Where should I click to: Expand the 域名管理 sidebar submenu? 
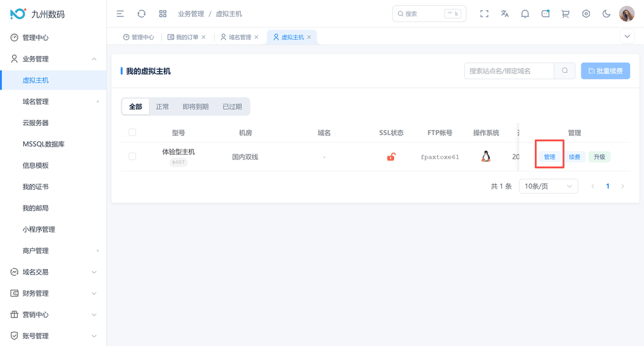point(98,101)
